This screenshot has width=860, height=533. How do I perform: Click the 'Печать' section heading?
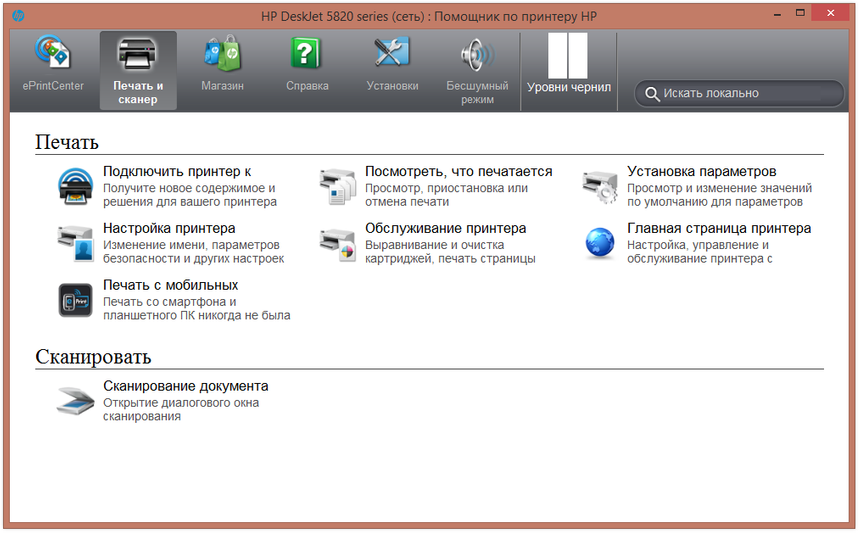(67, 142)
